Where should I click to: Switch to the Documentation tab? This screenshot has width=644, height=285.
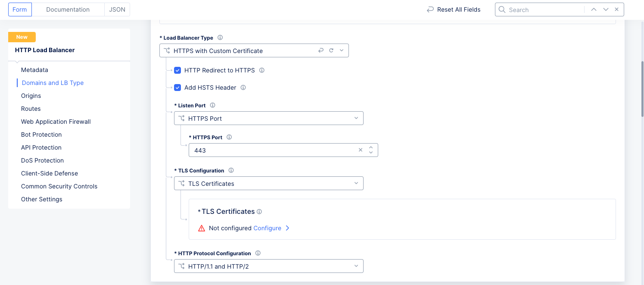68,9
